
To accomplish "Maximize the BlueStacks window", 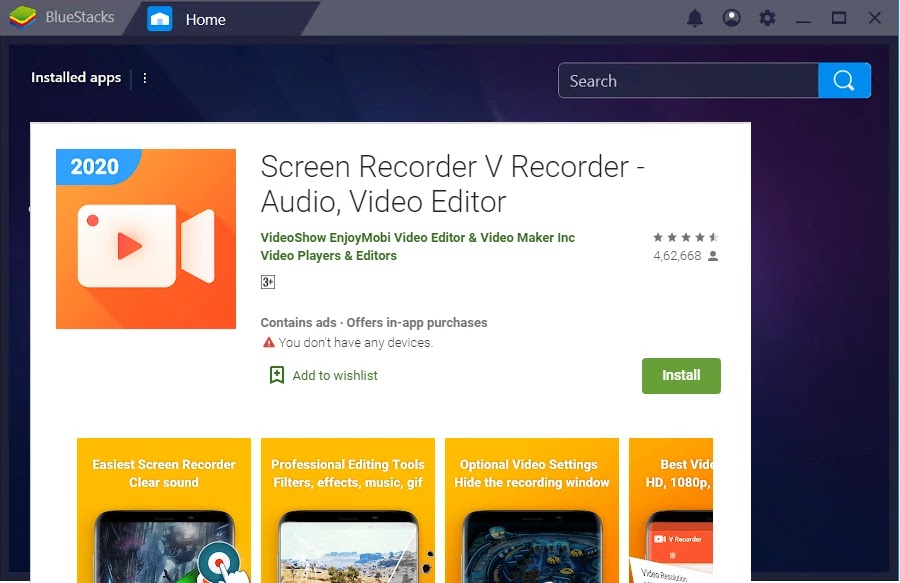I will 839,18.
